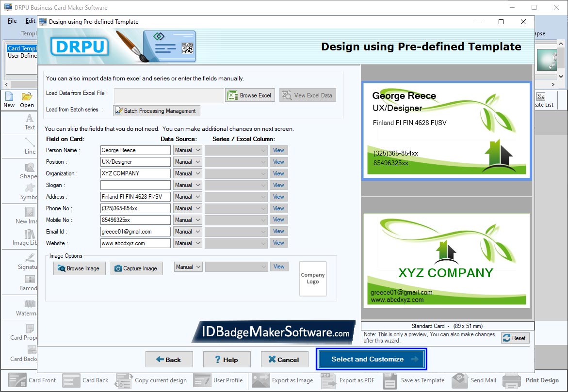The height and width of the screenshot is (392, 568).
Task: Click the Help button
Action: coord(227,360)
